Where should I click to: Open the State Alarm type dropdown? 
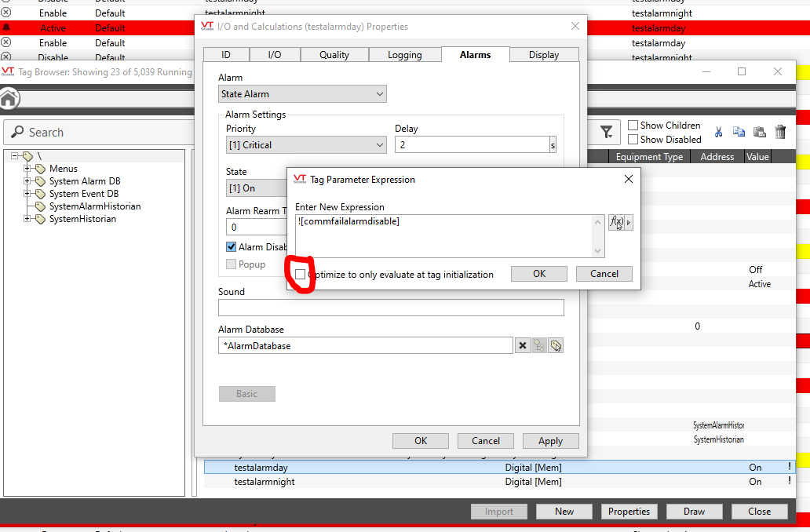(x=302, y=94)
